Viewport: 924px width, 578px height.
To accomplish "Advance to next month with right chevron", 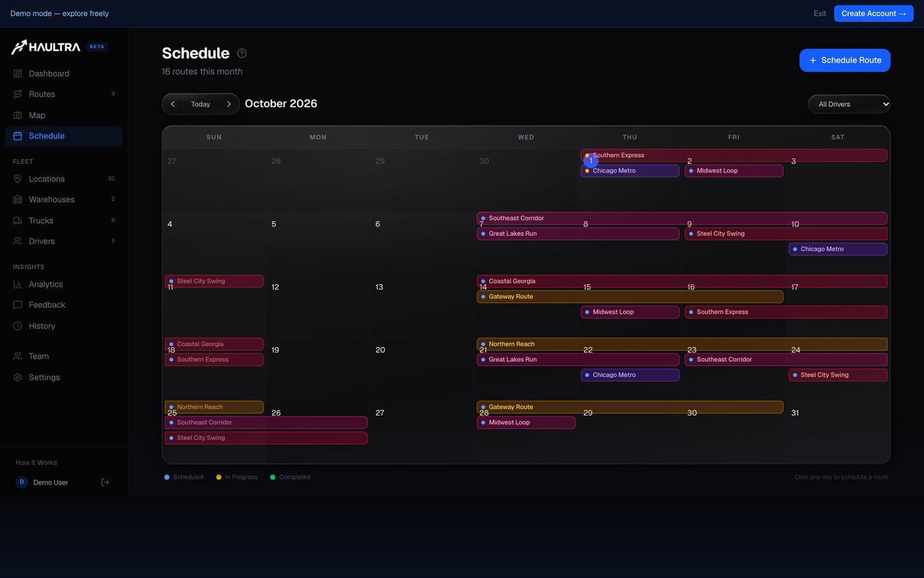I will coord(228,104).
